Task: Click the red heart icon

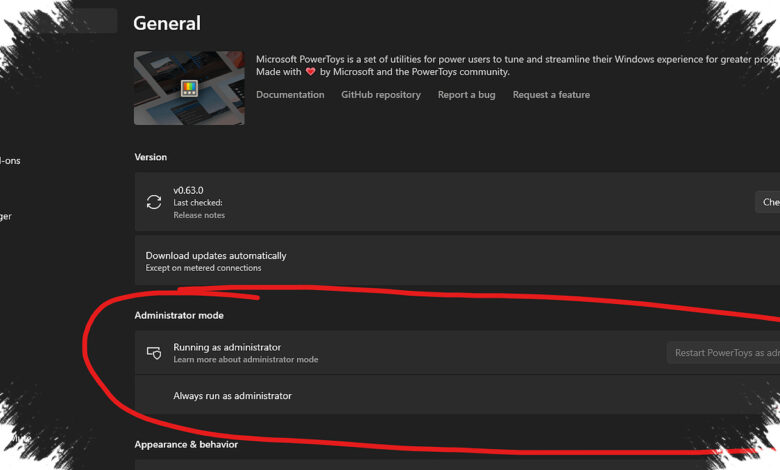Action: pos(311,72)
